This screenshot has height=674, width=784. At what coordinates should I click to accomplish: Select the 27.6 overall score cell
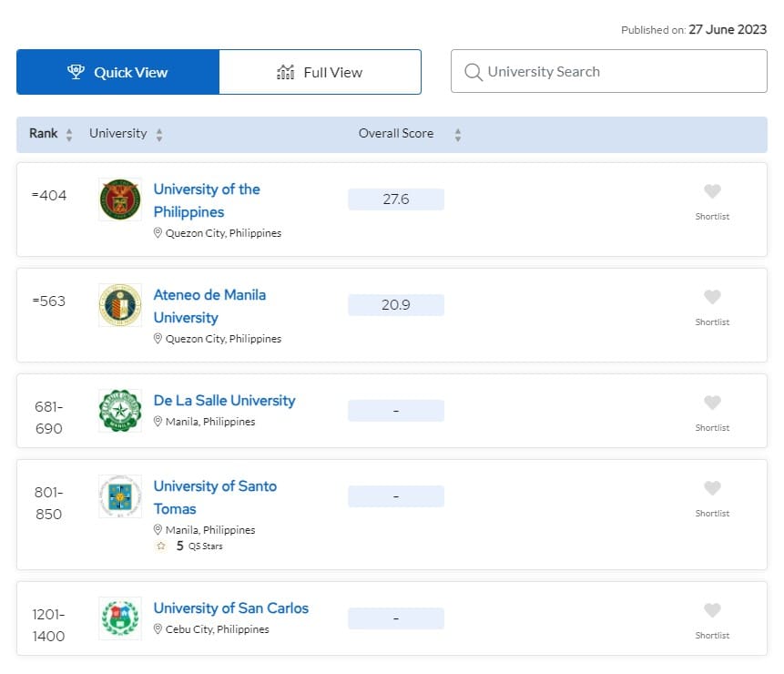point(396,199)
